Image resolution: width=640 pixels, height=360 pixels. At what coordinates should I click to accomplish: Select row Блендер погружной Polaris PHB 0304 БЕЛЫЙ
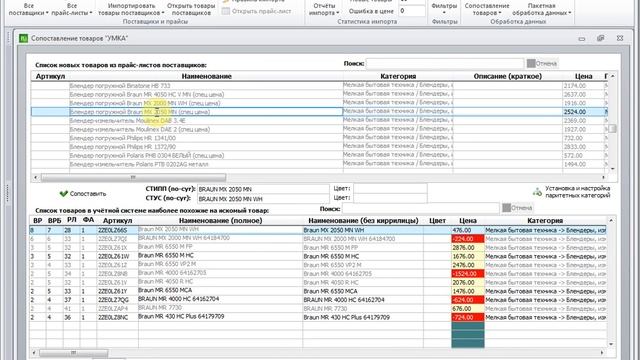coord(319,156)
